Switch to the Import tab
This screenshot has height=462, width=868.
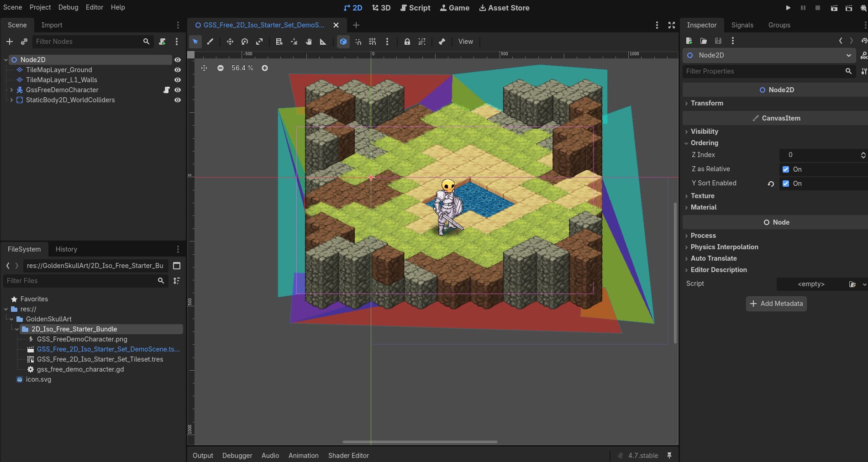point(52,25)
